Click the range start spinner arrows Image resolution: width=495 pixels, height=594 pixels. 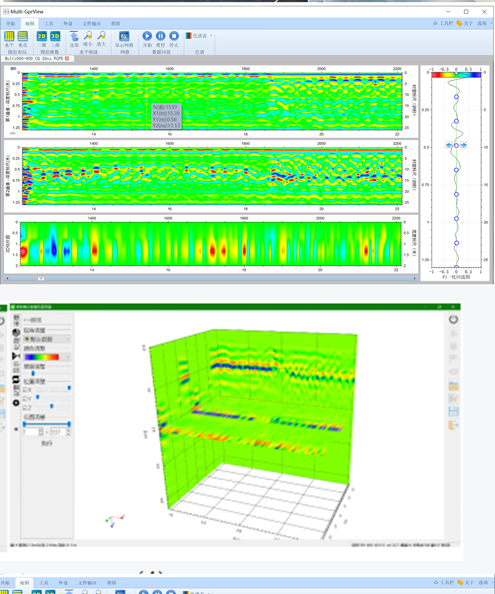(41, 432)
